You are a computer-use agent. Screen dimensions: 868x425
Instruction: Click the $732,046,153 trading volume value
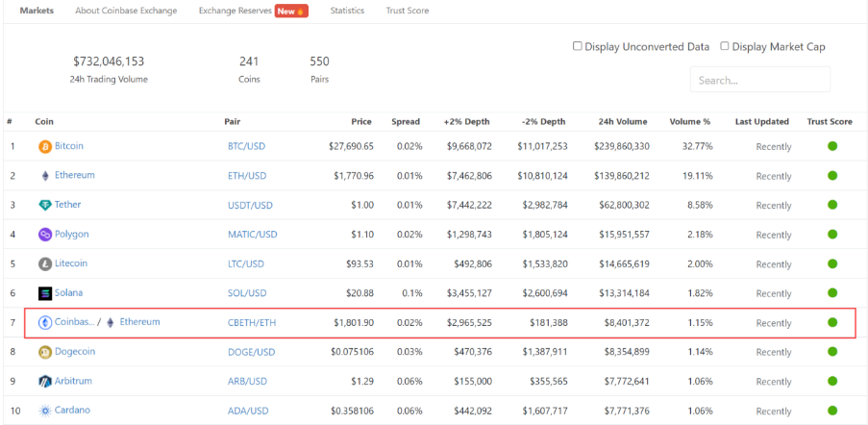pyautogui.click(x=109, y=62)
